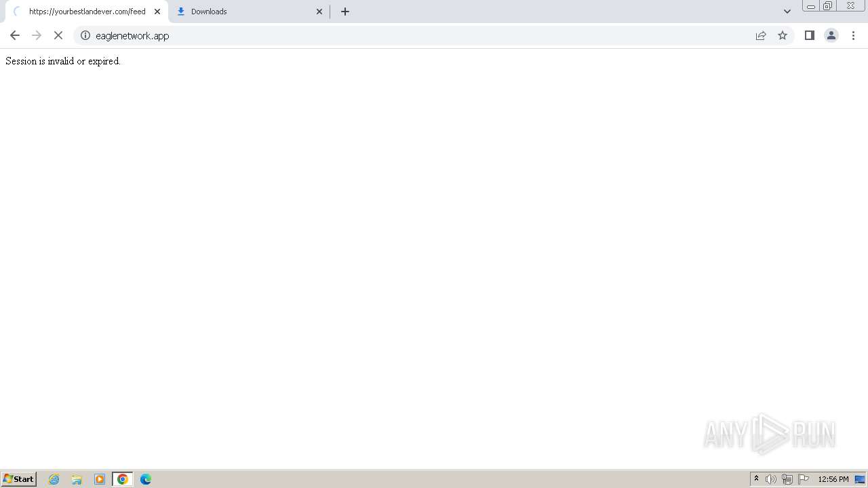The height and width of the screenshot is (488, 868).
Task: Launch Internet Explorer from taskbar
Action: click(54, 479)
